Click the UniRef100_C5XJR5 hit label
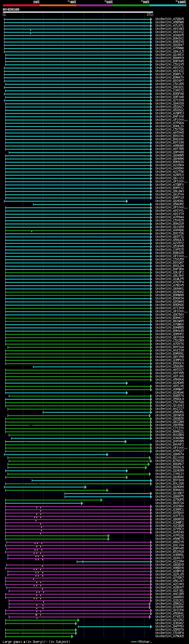 (x=170, y=84)
